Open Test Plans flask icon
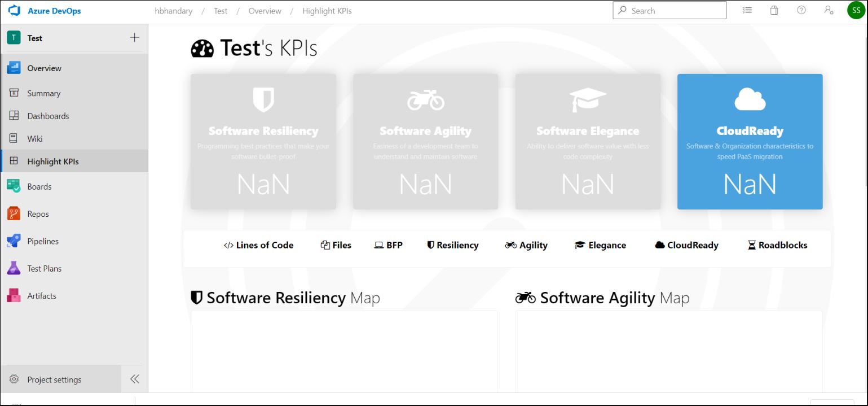The image size is (868, 406). click(14, 268)
